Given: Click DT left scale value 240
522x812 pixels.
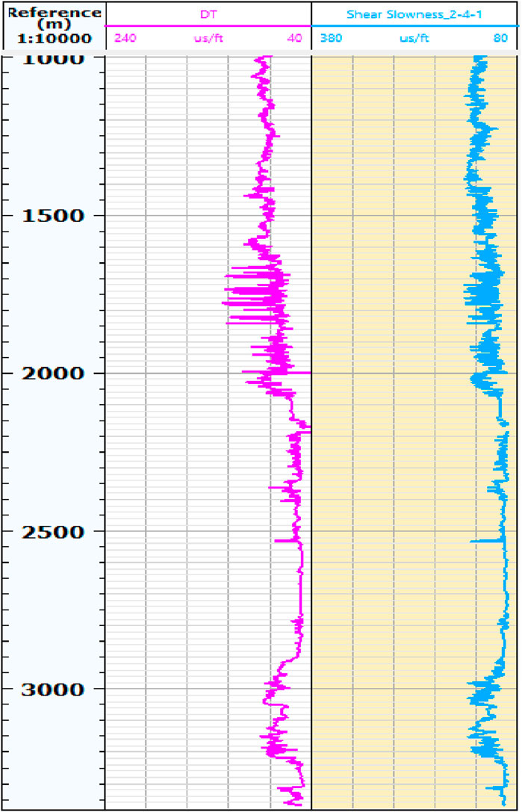Looking at the screenshot, I should 124,38.
